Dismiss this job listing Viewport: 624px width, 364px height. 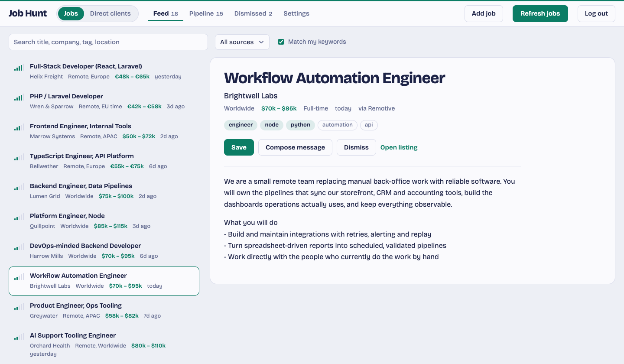pyautogui.click(x=356, y=147)
